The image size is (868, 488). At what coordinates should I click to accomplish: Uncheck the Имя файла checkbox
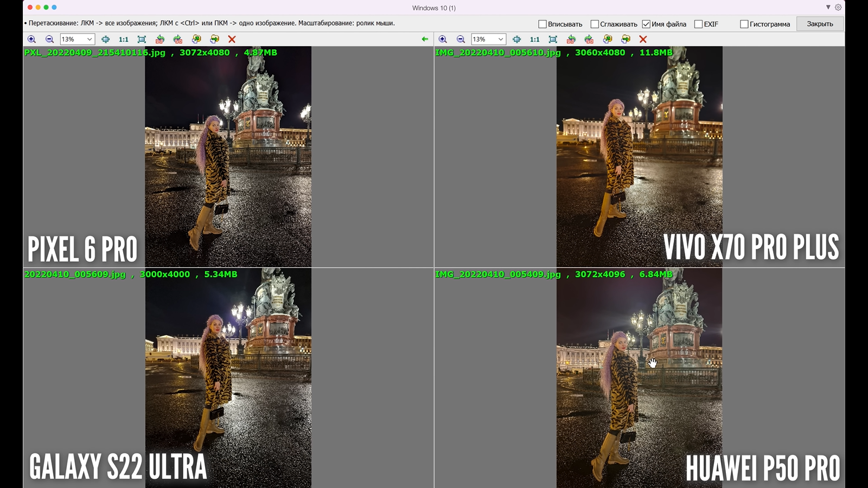click(x=646, y=24)
